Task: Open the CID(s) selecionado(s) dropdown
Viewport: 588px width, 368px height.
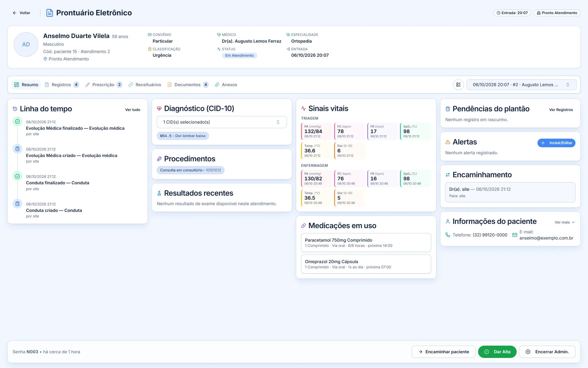Action: (222, 122)
